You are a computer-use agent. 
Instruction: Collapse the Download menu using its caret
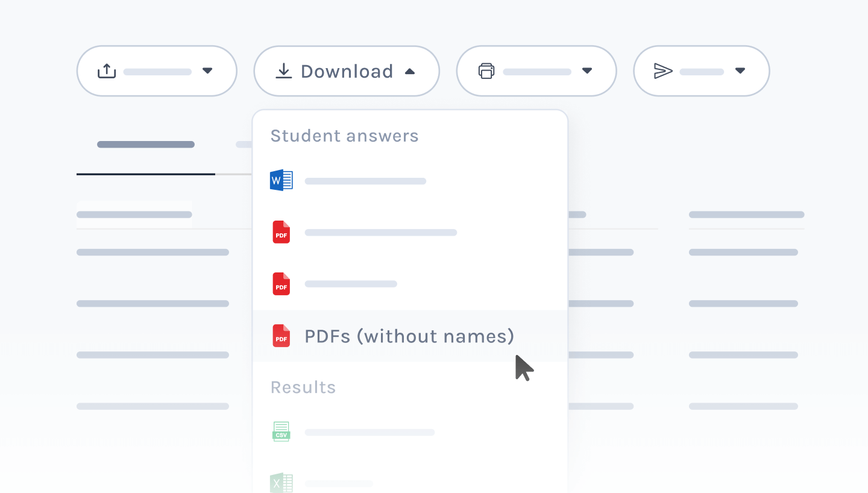click(410, 71)
